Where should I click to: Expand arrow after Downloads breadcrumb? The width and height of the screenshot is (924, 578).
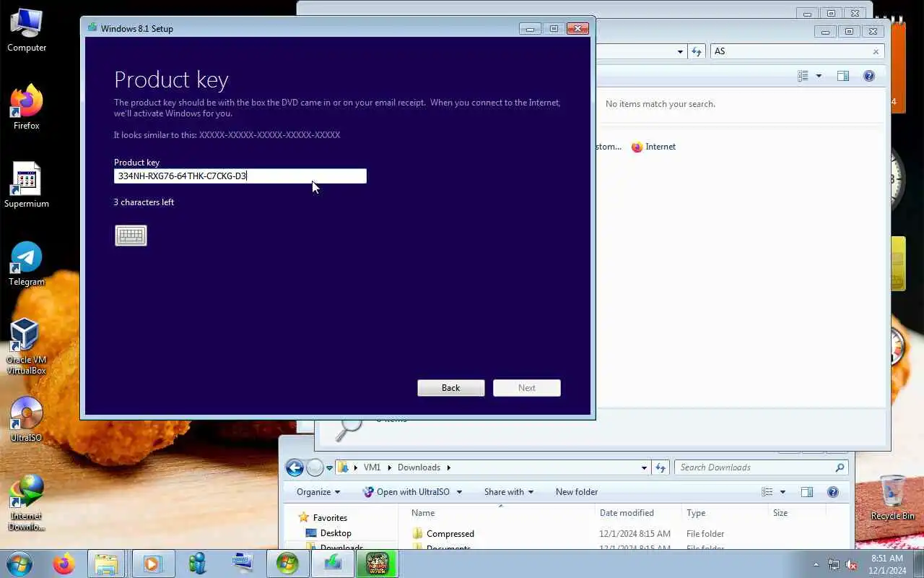(448, 467)
